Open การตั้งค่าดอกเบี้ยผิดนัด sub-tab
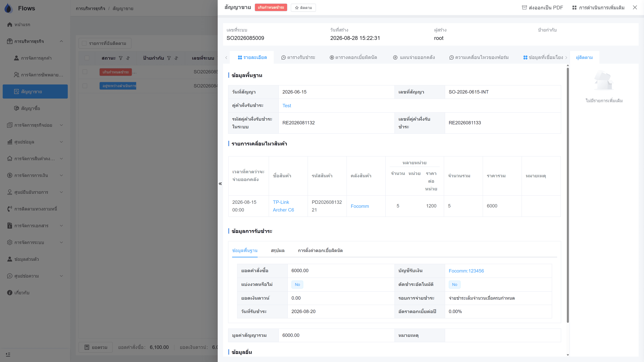Viewport: 644px width, 362px height. point(320,251)
